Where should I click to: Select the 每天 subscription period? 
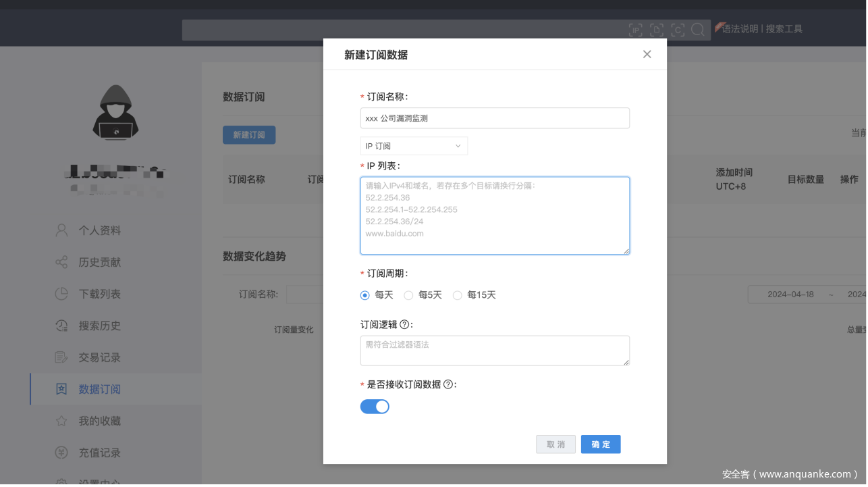[365, 295]
